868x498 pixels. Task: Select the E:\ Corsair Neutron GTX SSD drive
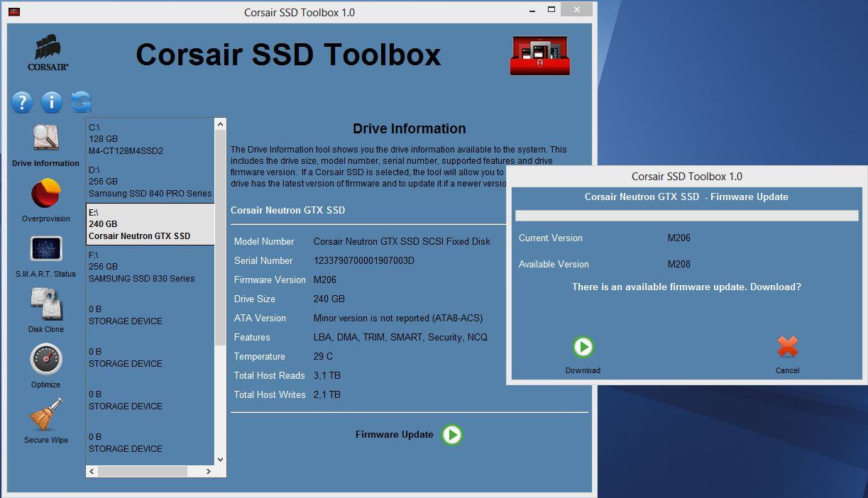click(x=150, y=224)
